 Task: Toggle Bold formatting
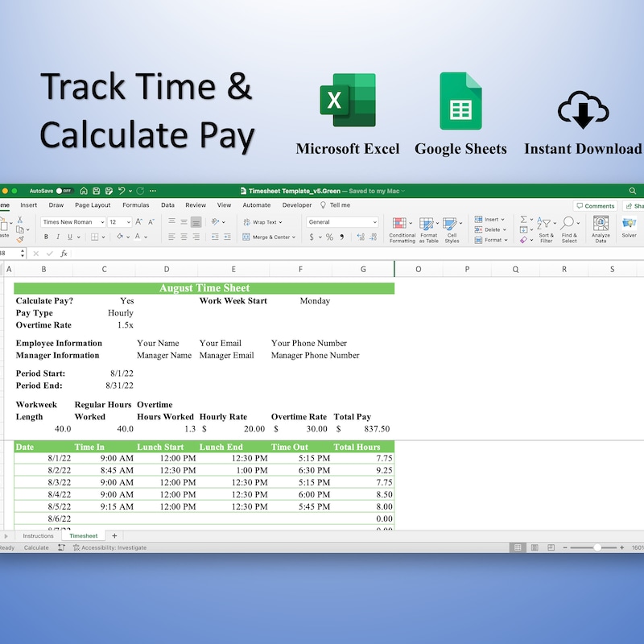(46, 237)
